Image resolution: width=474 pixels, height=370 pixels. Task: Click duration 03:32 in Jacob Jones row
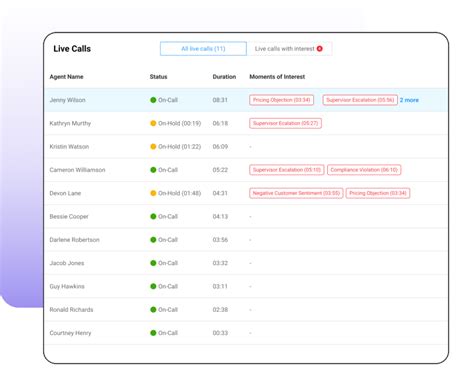click(x=220, y=263)
